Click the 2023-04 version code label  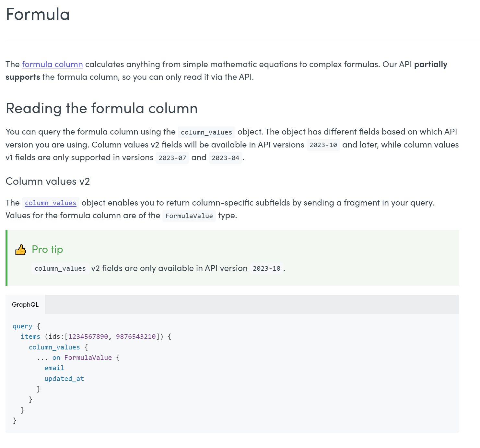pyautogui.click(x=225, y=158)
